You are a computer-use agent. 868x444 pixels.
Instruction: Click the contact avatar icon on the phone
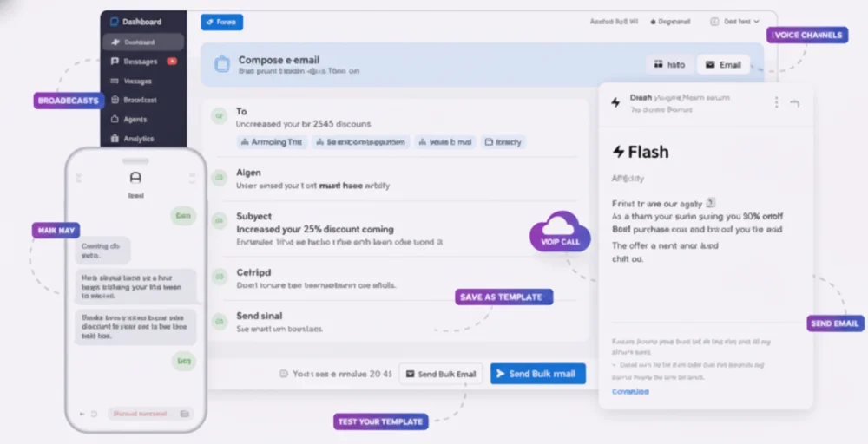(135, 178)
